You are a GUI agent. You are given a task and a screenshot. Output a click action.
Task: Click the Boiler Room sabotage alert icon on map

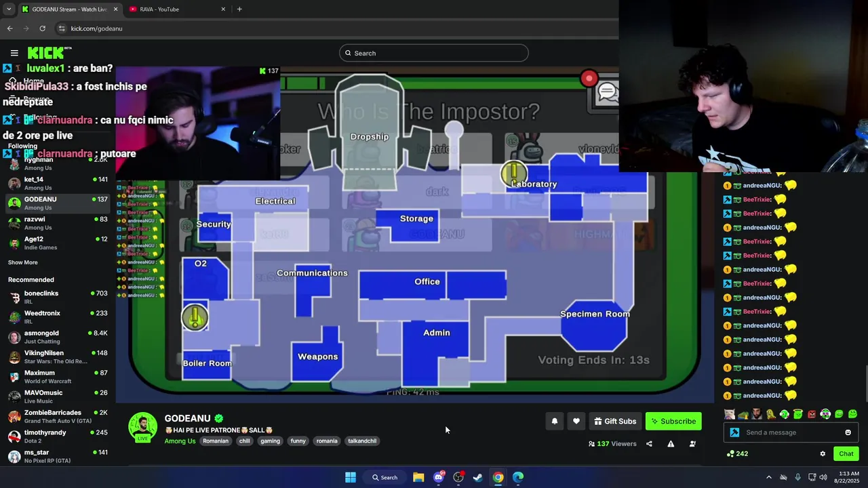[195, 317]
